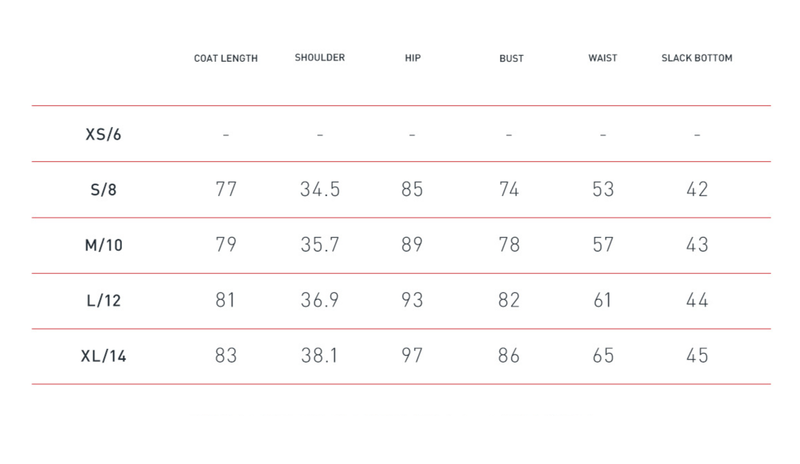
Task: Select the bust value 86 for XL/14
Action: [x=510, y=356]
